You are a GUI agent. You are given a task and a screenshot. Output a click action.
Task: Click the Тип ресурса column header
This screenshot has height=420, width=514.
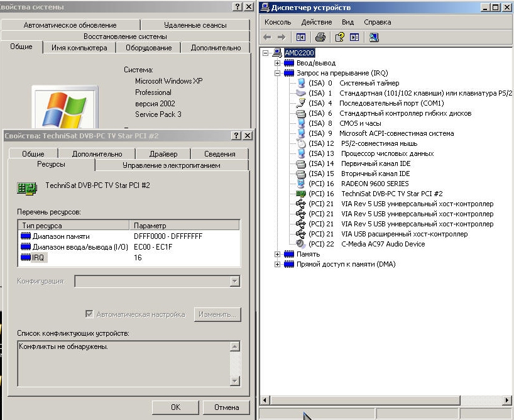pyautogui.click(x=74, y=226)
